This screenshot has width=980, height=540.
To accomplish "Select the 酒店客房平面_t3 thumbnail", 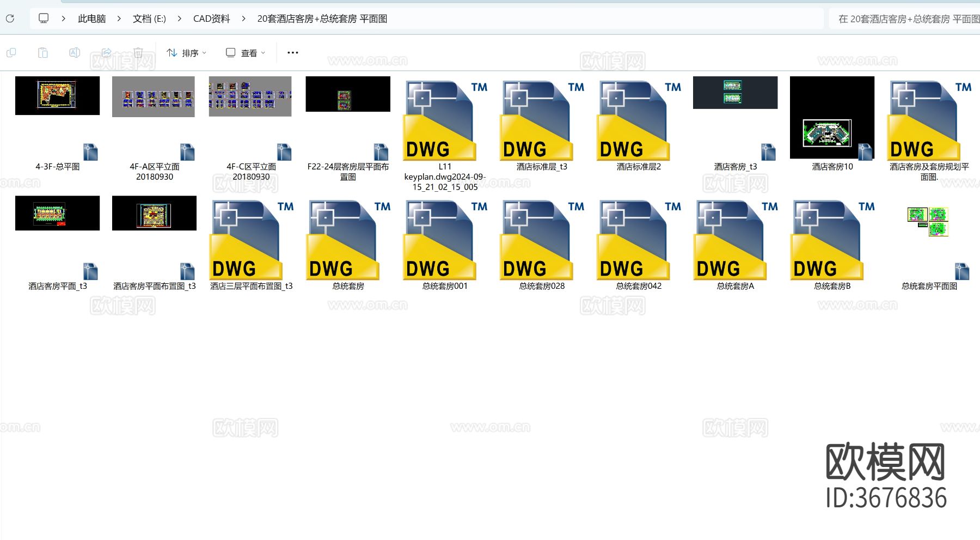I will tap(58, 213).
